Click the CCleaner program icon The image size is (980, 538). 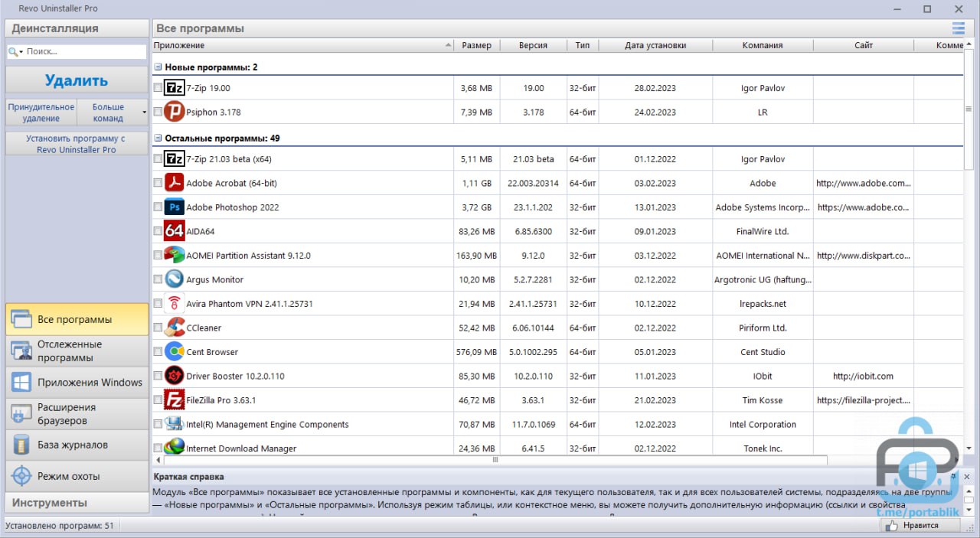click(x=175, y=328)
